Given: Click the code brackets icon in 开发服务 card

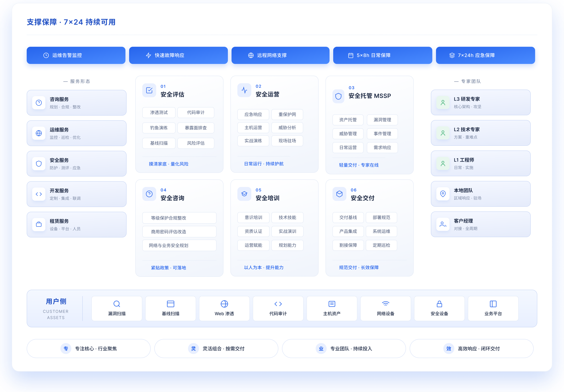Looking at the screenshot, I should point(39,194).
